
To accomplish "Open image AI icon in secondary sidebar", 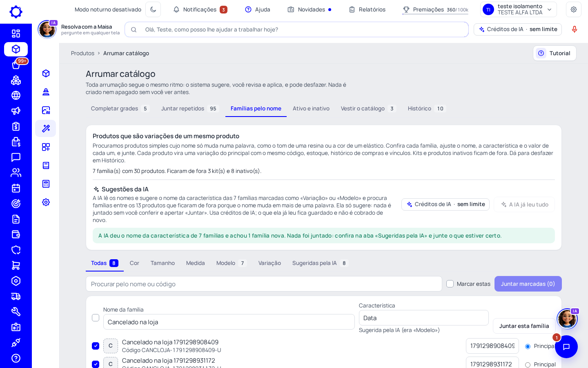I will point(46,110).
